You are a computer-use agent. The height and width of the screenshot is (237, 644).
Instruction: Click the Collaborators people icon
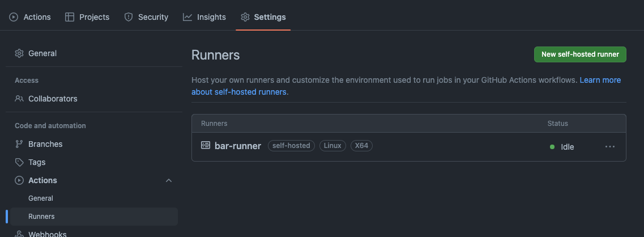pos(19,99)
